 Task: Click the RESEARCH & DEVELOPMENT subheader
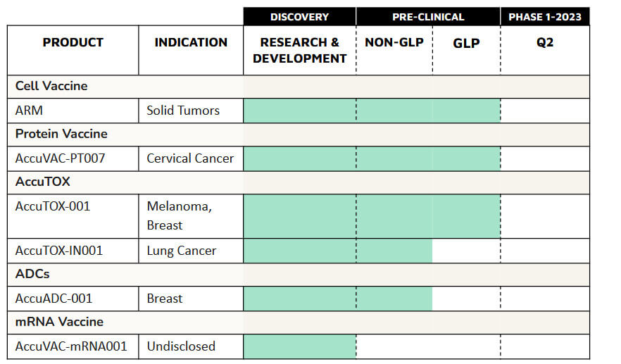(x=300, y=50)
